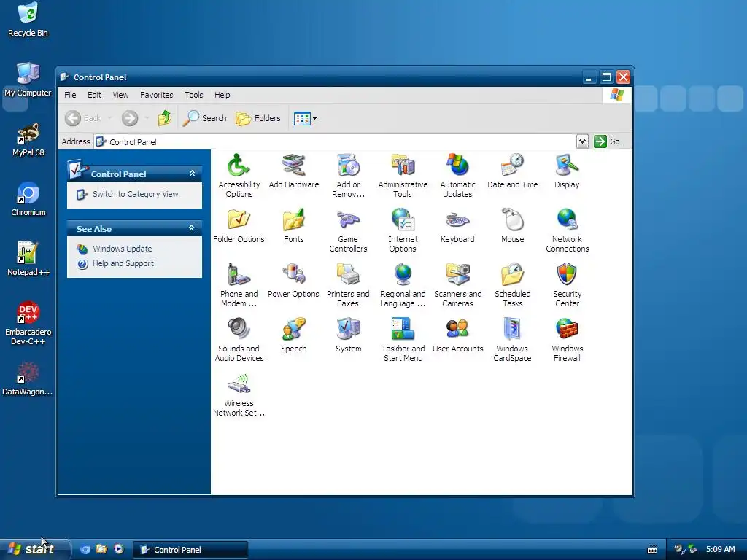Image resolution: width=747 pixels, height=560 pixels.
Task: Open the Add Hardware wizard icon
Action: click(293, 166)
